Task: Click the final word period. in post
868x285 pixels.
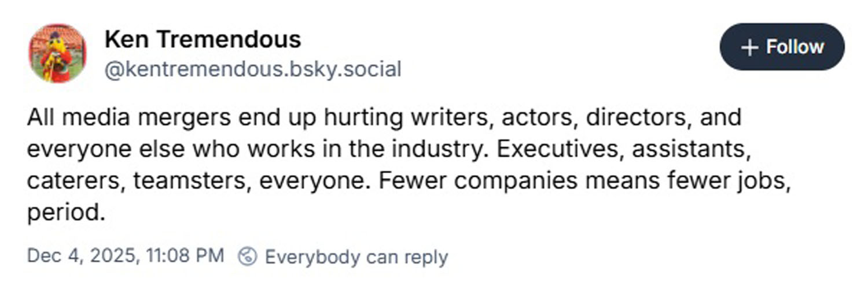Action: pyautogui.click(x=66, y=213)
